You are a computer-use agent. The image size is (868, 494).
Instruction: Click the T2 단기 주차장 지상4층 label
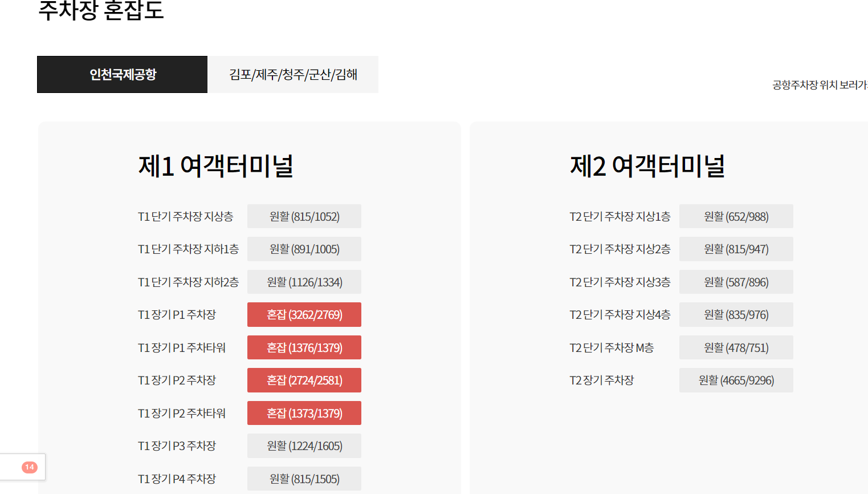620,315
